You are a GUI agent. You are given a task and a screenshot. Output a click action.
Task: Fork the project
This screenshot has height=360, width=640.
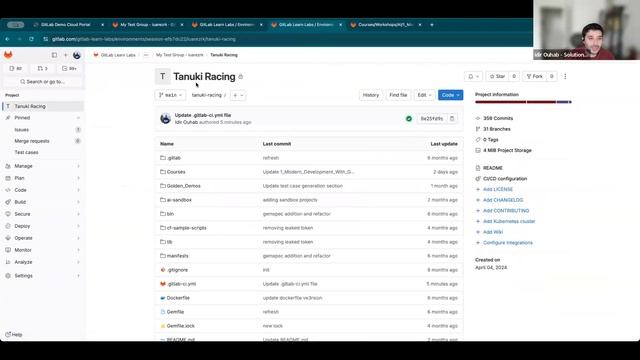(x=534, y=76)
